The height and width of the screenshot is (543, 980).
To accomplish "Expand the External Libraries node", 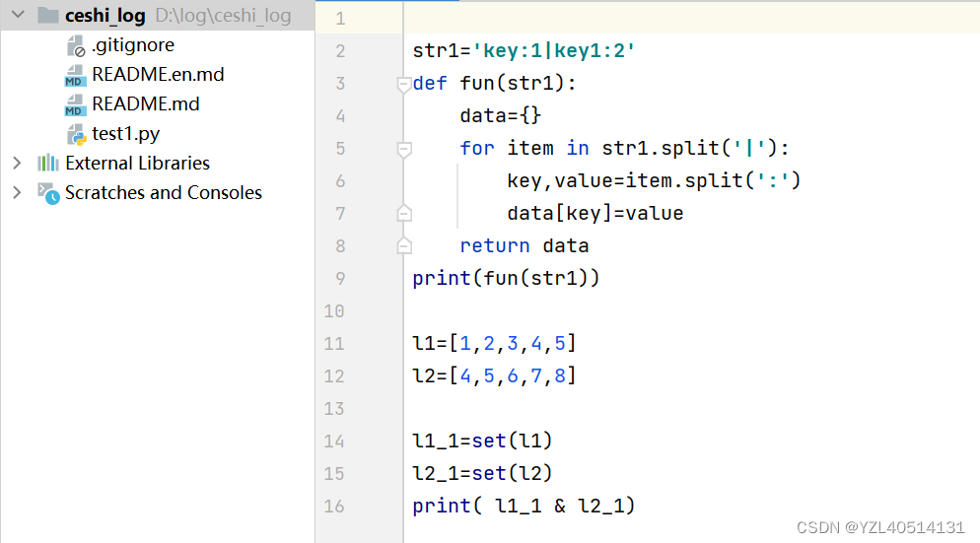I will point(18,163).
